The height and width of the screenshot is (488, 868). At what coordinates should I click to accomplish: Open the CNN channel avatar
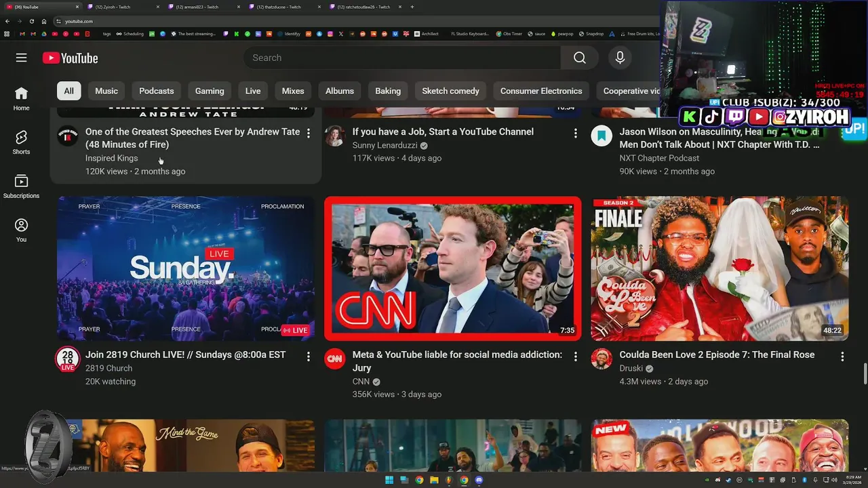point(334,359)
